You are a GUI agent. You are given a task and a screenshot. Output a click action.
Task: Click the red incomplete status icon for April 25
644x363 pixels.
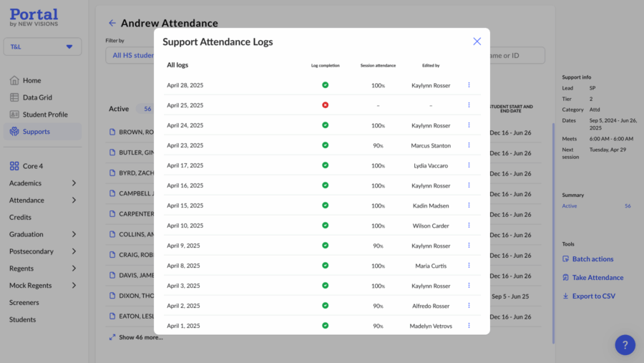[325, 105]
